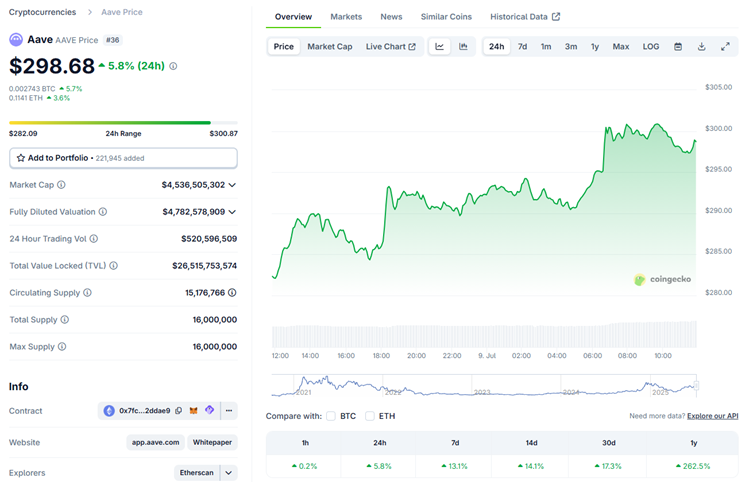Select the 7d chart timeframe
Screen dimensions: 753x482
(x=522, y=47)
